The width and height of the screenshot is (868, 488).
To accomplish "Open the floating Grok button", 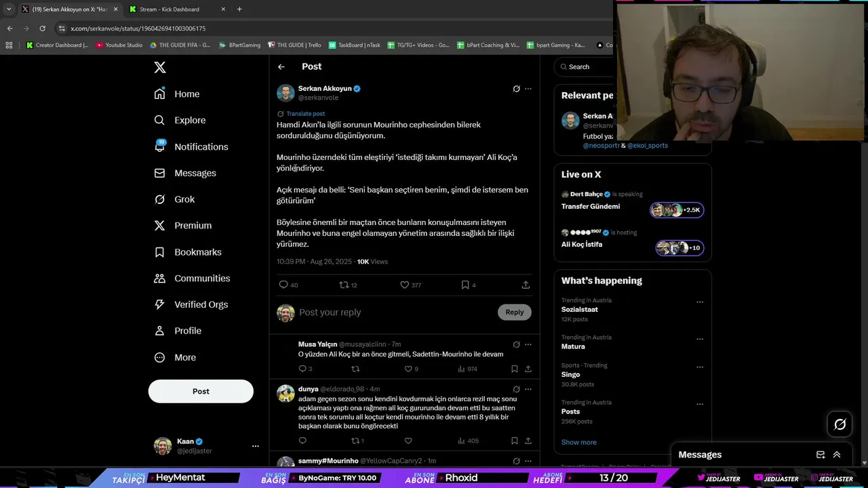I will [x=840, y=424].
